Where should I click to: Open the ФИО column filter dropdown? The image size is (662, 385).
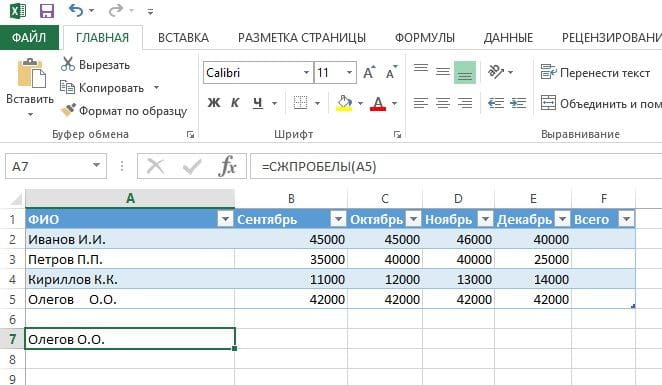coord(225,219)
